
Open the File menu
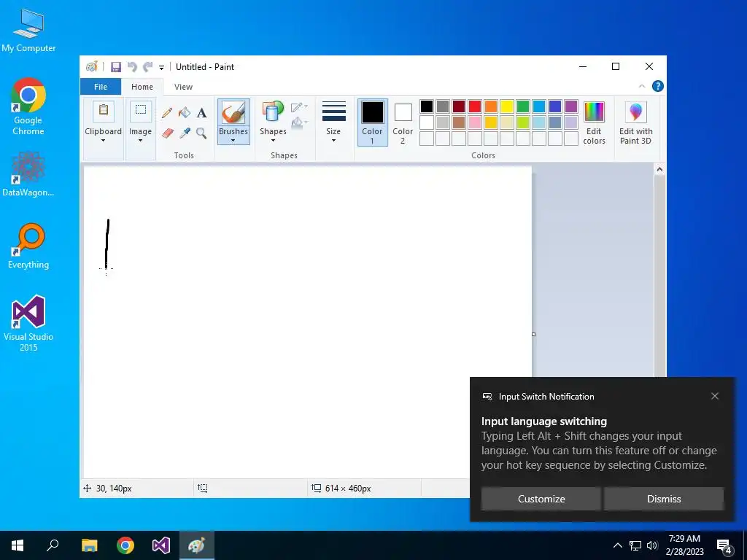coord(101,87)
